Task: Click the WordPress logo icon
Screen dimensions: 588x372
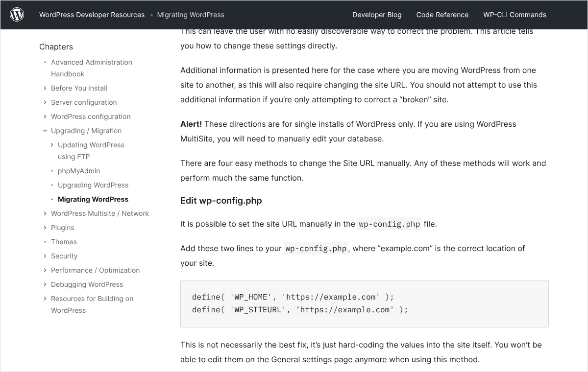Action: pos(17,15)
